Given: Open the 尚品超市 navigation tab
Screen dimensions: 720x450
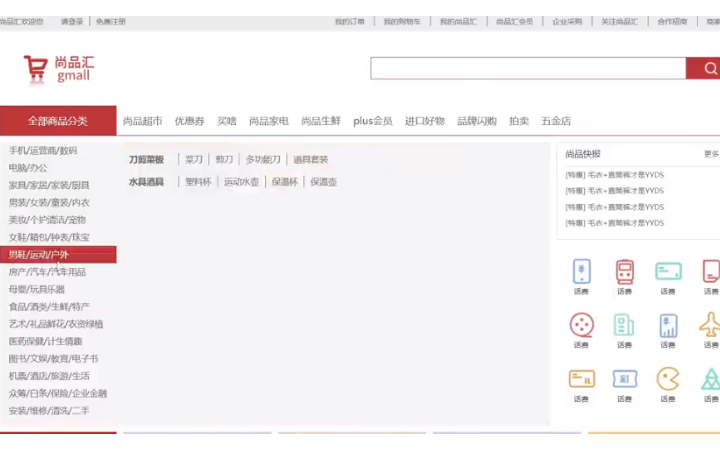Looking at the screenshot, I should point(142,121).
